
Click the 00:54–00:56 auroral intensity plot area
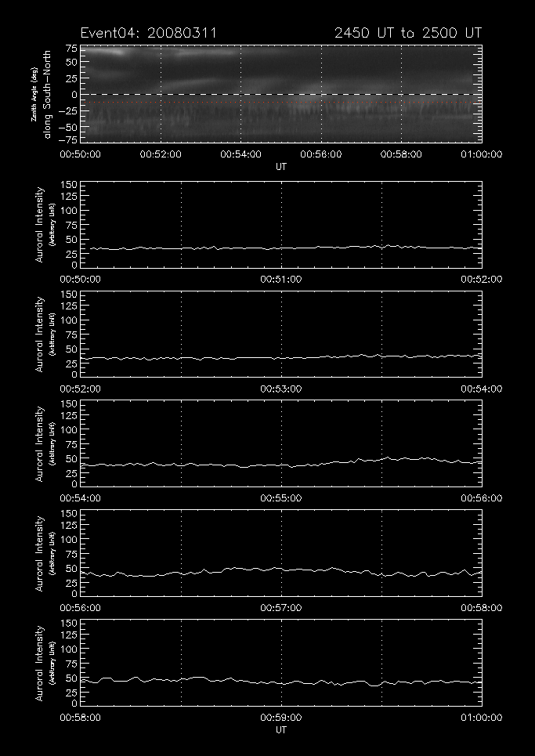point(281,443)
